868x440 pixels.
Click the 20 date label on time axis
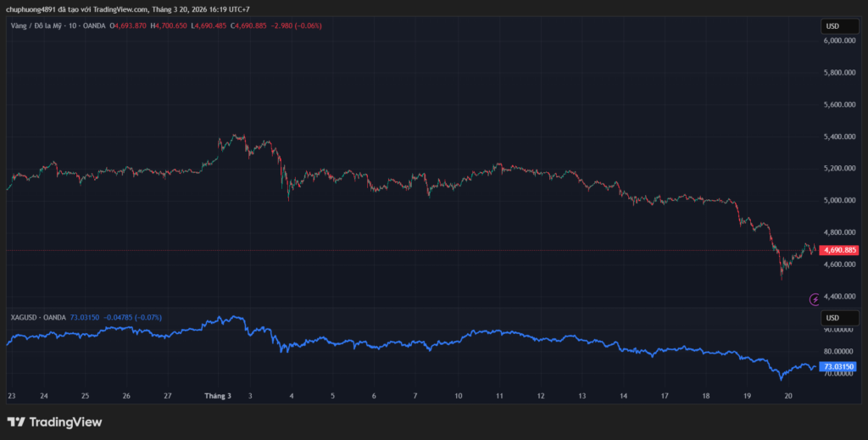787,396
